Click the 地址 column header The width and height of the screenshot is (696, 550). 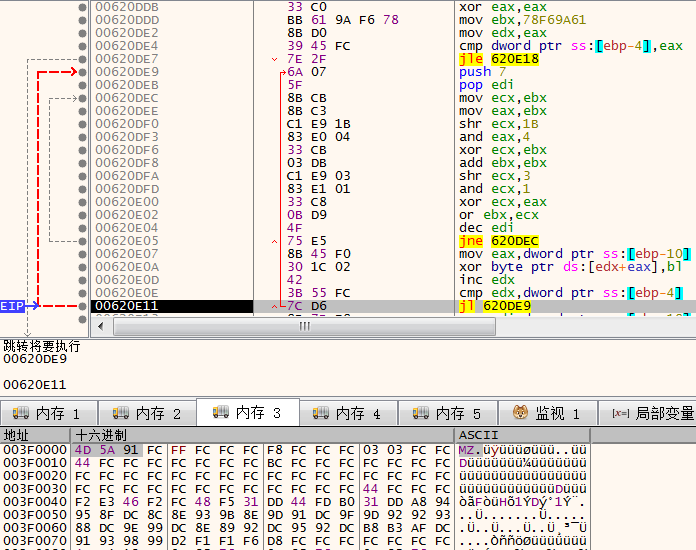pos(36,435)
